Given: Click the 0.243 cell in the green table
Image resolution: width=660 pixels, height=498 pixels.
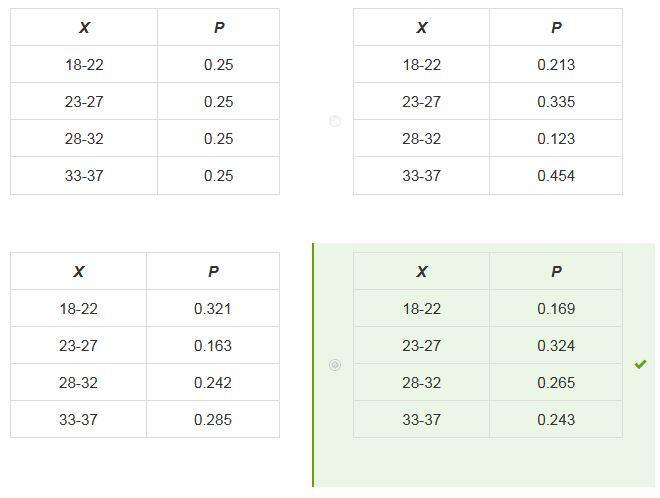Looking at the screenshot, I should (x=555, y=420).
